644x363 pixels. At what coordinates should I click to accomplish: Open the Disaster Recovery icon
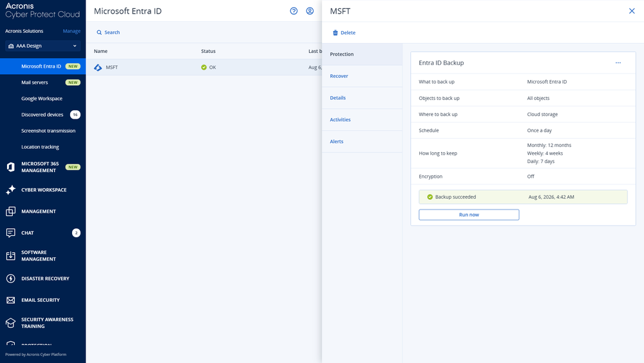(11, 279)
